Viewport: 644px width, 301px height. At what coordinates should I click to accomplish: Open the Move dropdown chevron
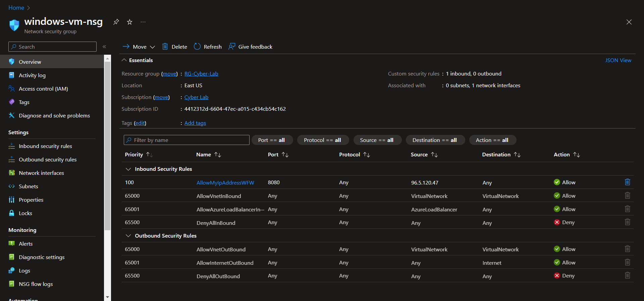pyautogui.click(x=153, y=47)
